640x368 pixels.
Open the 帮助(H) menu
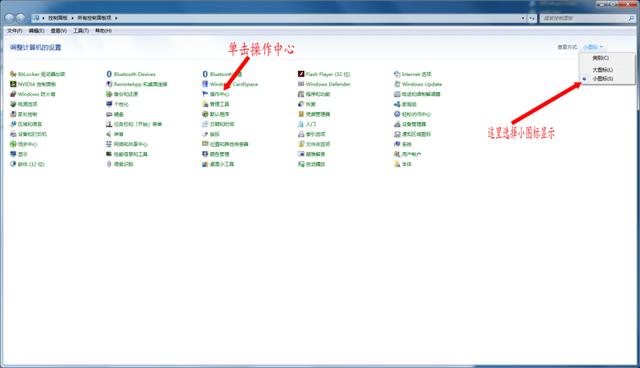click(103, 31)
